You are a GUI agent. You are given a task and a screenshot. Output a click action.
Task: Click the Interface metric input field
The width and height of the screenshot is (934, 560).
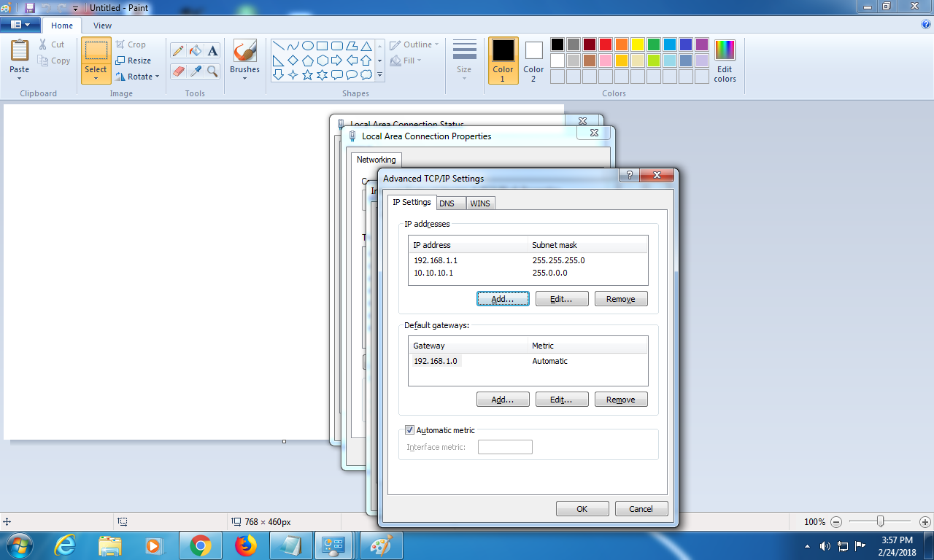pyautogui.click(x=505, y=447)
